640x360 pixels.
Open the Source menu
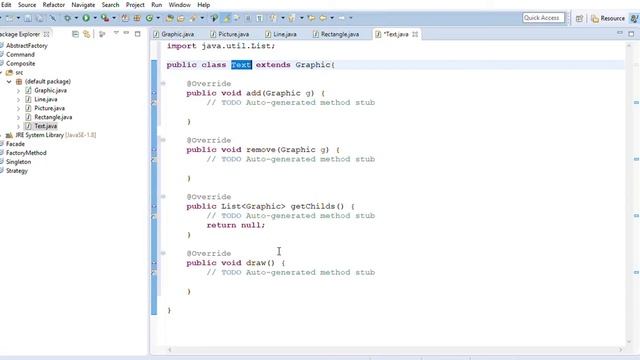click(x=27, y=5)
